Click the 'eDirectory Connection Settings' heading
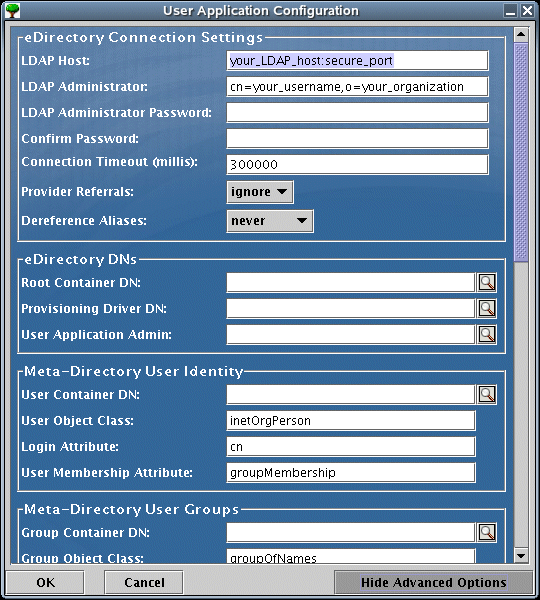 [144, 37]
